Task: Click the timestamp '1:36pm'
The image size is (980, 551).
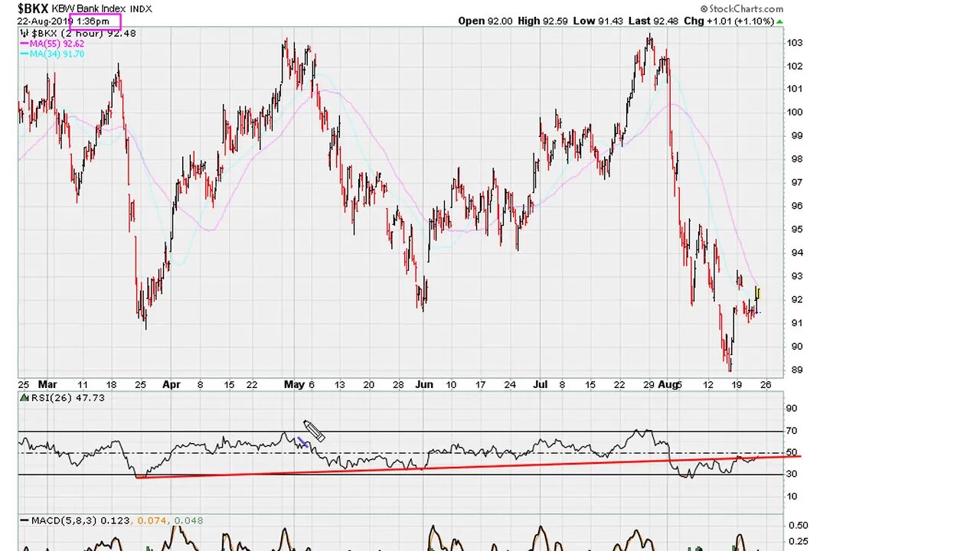Action: [93, 21]
